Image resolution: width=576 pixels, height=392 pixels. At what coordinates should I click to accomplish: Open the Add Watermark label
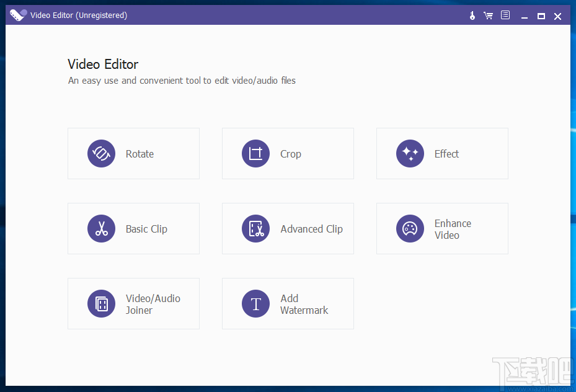[304, 304]
